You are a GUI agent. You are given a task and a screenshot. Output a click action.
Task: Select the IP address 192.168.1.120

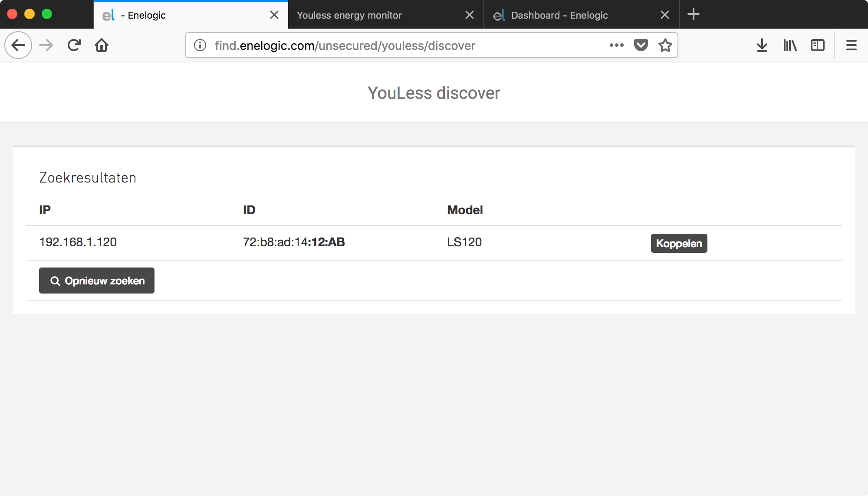(x=78, y=242)
